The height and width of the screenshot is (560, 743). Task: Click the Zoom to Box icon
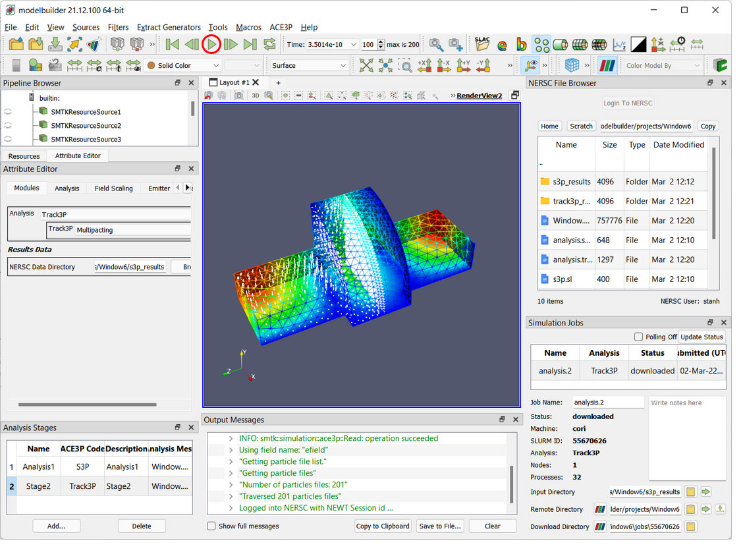coord(406,65)
